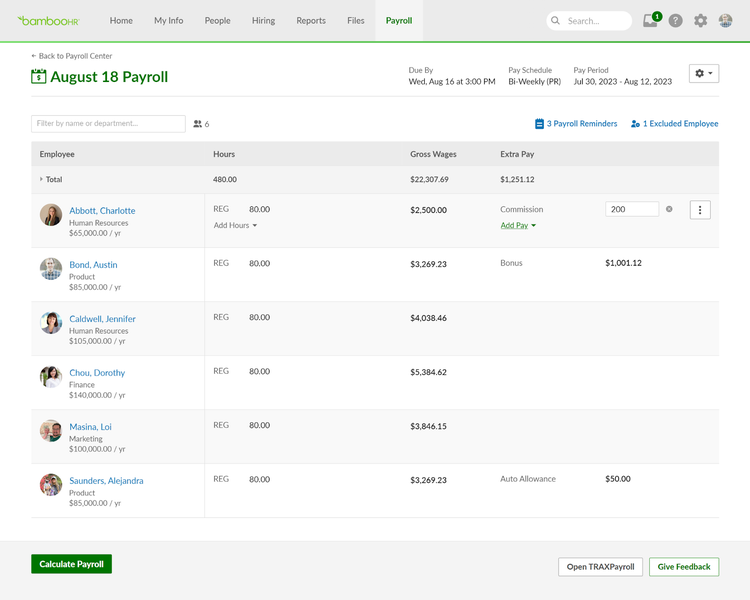
Task: View 3 Payroll Reminders
Action: coord(576,124)
